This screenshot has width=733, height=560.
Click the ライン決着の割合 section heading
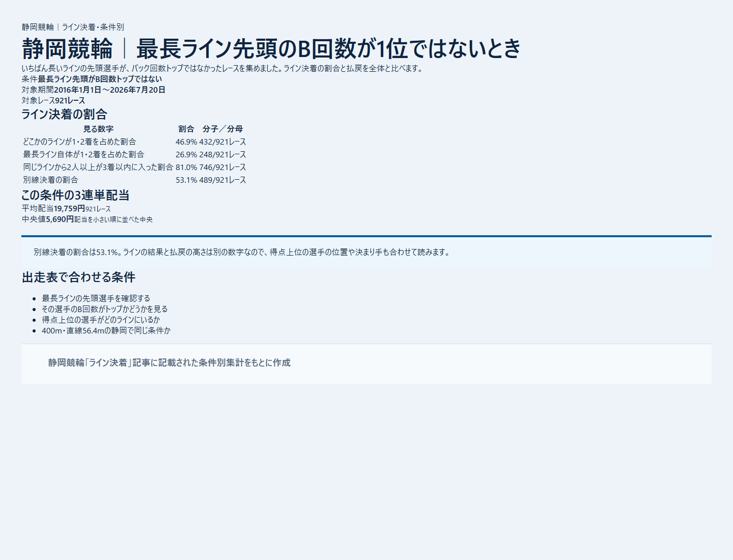coord(64,114)
